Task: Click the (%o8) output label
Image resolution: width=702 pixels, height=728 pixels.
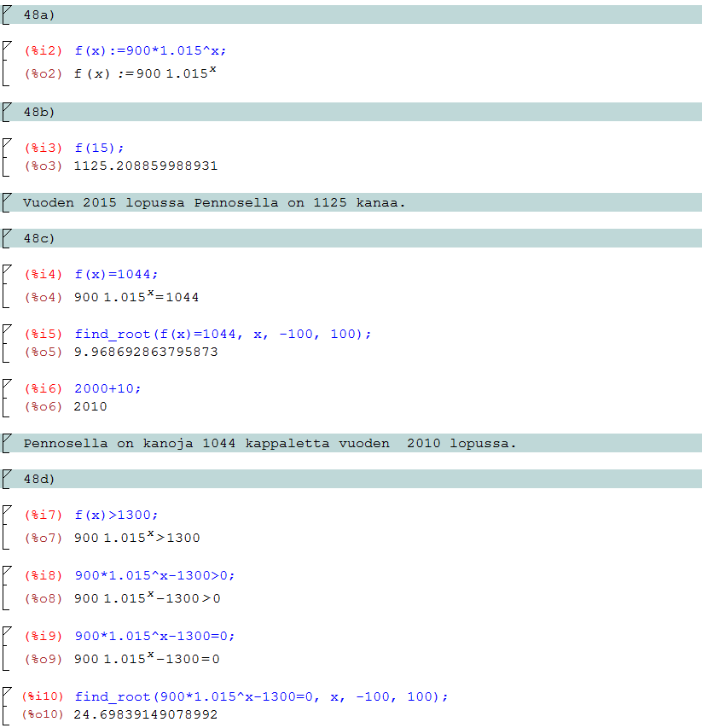Action: [x=44, y=598]
